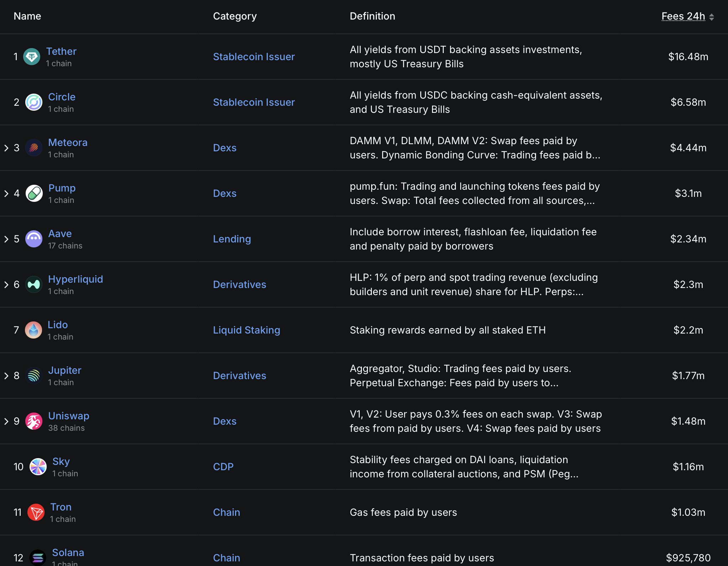Expand the Uniswap row chevron

(6, 421)
